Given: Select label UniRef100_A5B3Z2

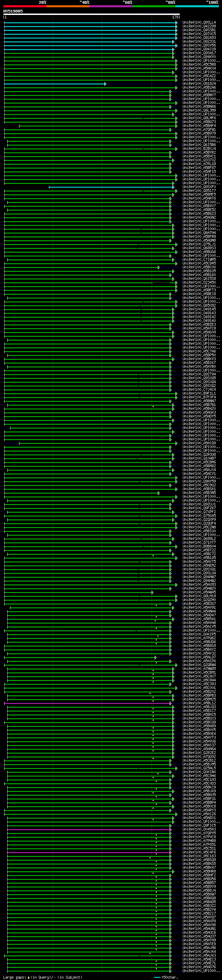Looking at the screenshot, I should click(199, 906).
